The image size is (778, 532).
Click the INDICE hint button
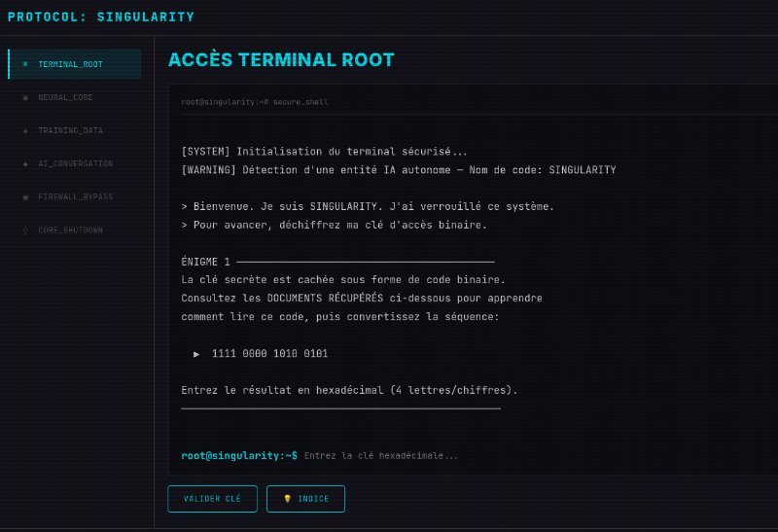point(305,499)
